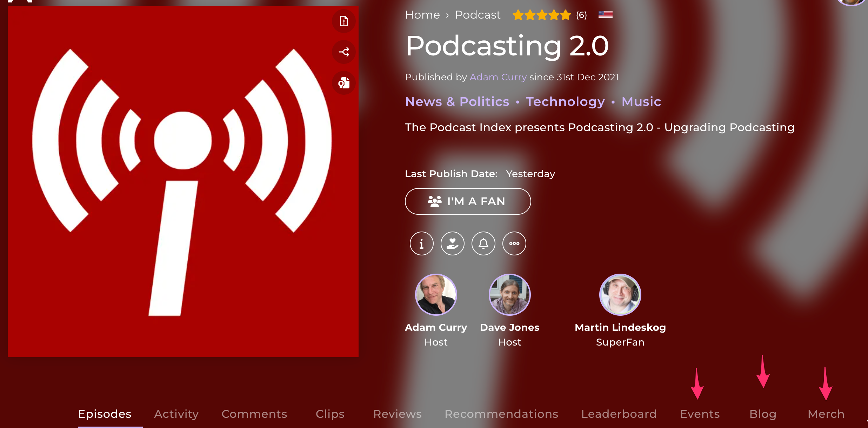Click the (6) review count
Screen dimensions: 868x428
click(581, 15)
